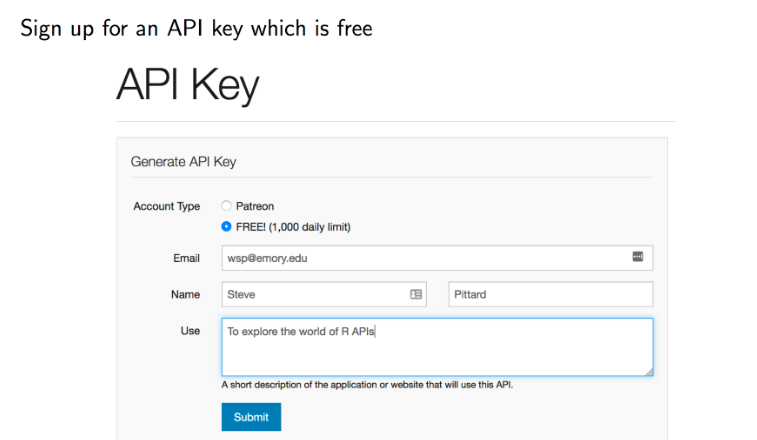Viewport: 757px width, 440px height.
Task: Click into the first name field showing Steve
Action: pos(310,295)
